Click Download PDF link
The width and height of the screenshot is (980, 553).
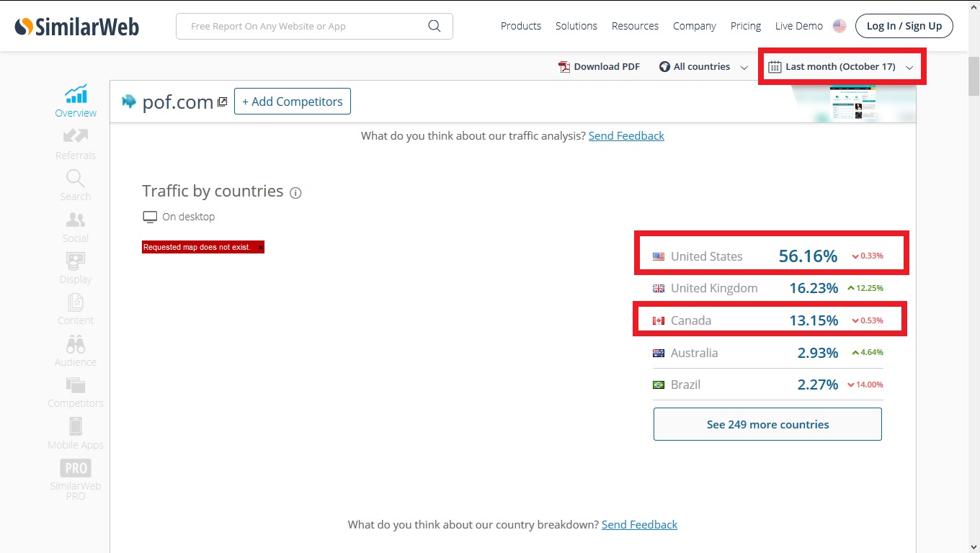coord(600,66)
